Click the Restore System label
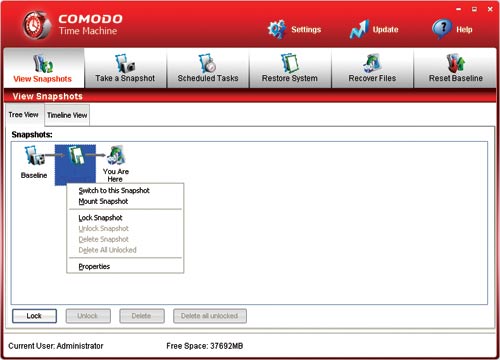 [289, 78]
